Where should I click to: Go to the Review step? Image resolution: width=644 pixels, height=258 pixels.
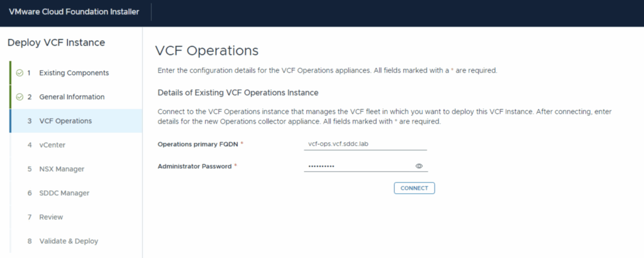51,217
